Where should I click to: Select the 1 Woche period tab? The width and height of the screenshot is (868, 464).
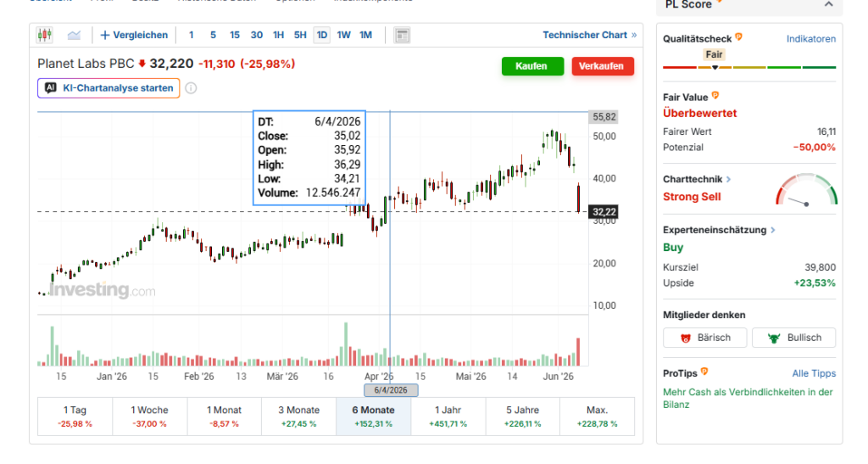149,416
